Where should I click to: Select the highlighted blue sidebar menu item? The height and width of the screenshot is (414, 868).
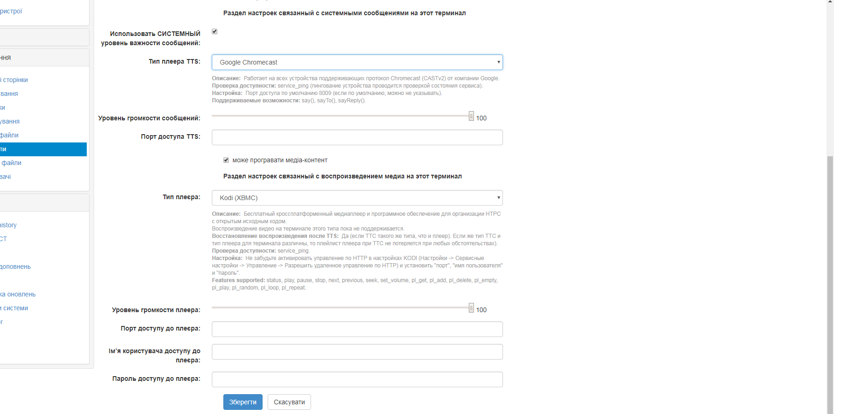click(x=42, y=149)
